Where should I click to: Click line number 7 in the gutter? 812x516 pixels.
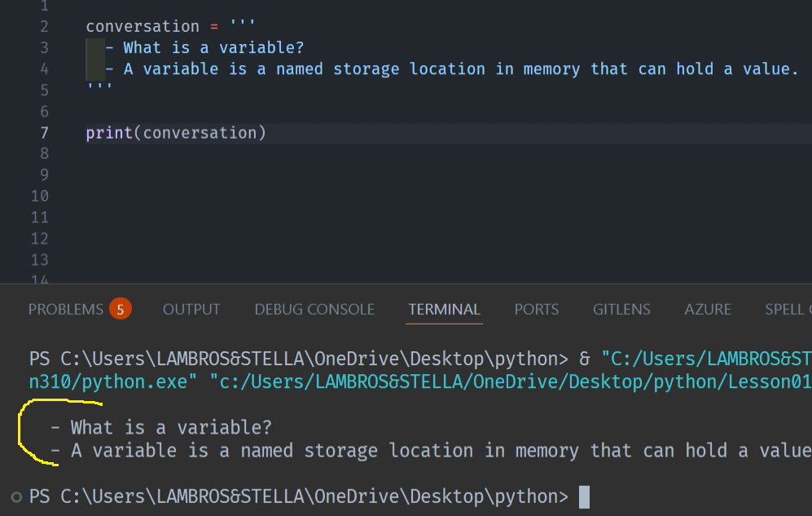(44, 133)
